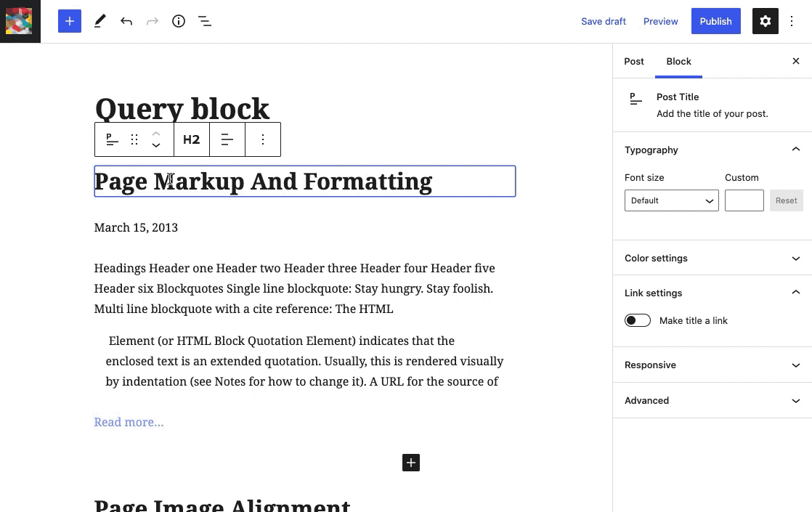The width and height of the screenshot is (812, 512).
Task: Undo the last change
Action: pos(126,21)
